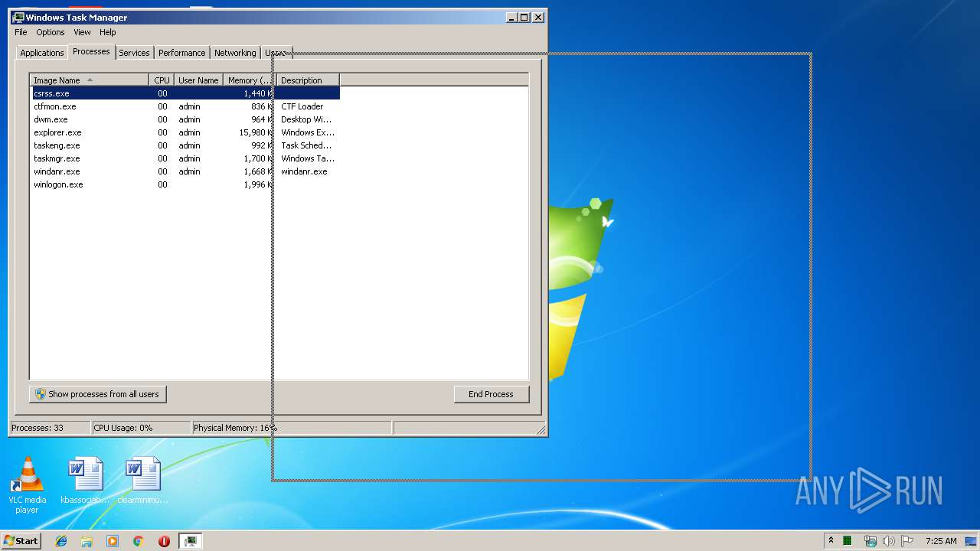980x551 pixels.
Task: Select the winlogon.exe process
Action: pos(185,184)
